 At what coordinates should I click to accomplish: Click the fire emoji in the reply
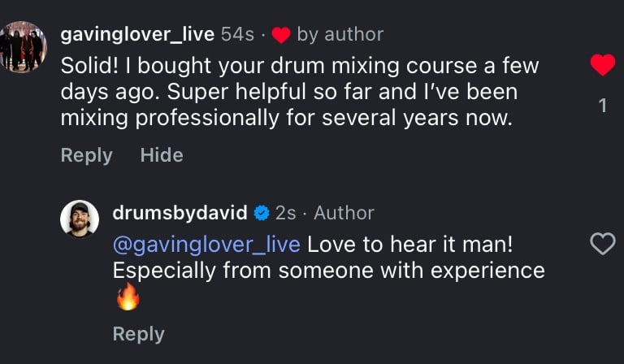pyautogui.click(x=128, y=297)
